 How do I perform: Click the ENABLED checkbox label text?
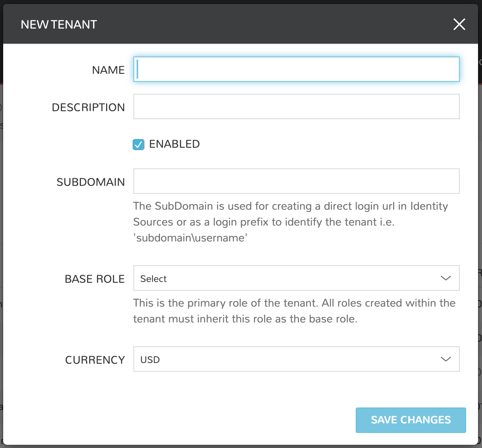click(x=174, y=144)
